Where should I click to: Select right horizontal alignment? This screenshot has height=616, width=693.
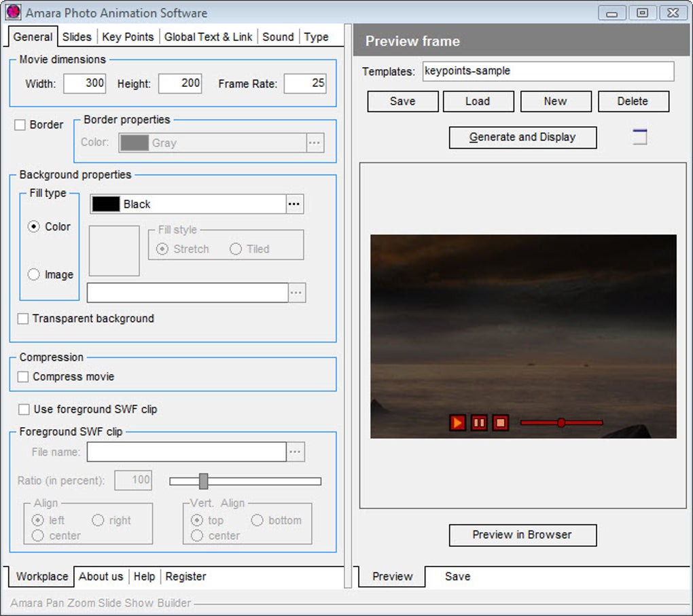98,520
